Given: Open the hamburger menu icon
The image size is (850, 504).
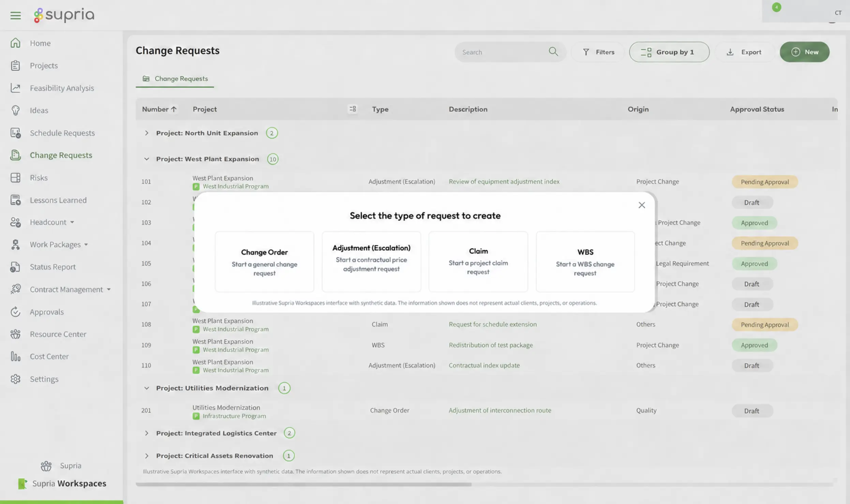Looking at the screenshot, I should point(15,15).
